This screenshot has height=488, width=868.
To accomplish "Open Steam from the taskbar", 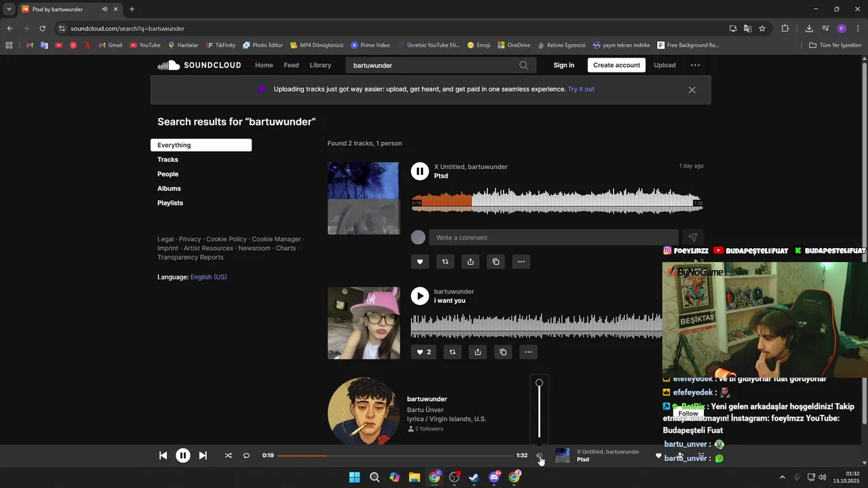I will 474,477.
